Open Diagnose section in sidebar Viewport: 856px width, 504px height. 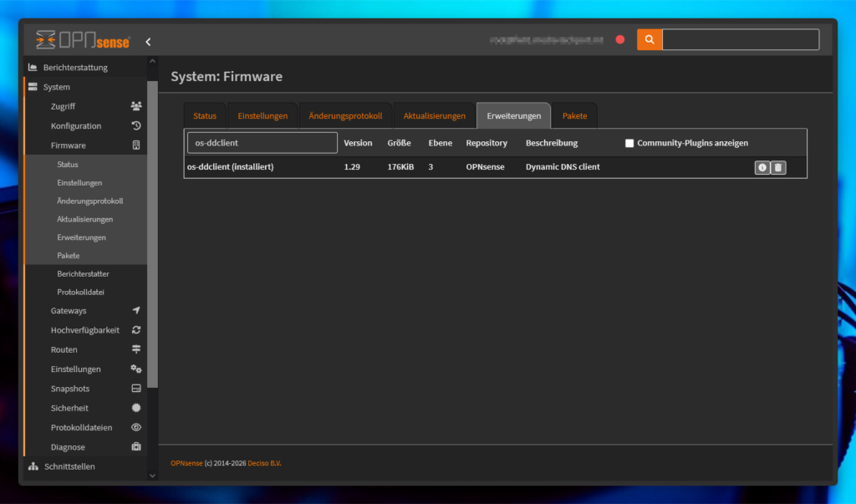(x=68, y=447)
